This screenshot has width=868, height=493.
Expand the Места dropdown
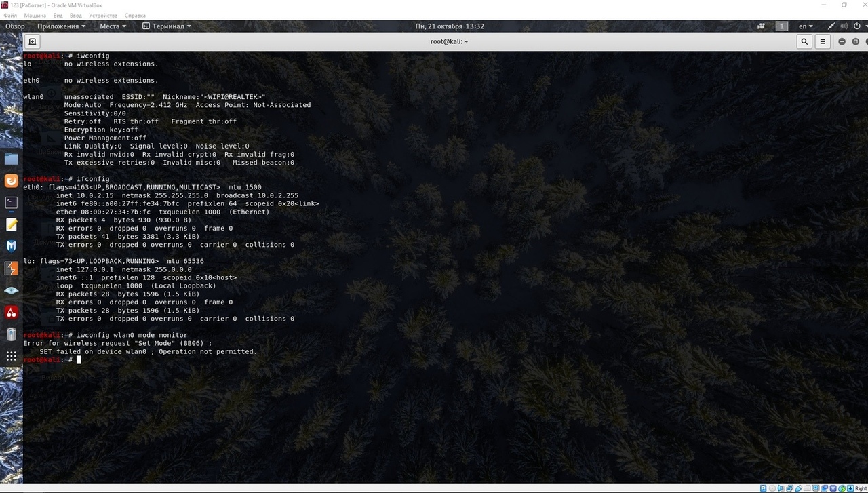click(x=113, y=26)
